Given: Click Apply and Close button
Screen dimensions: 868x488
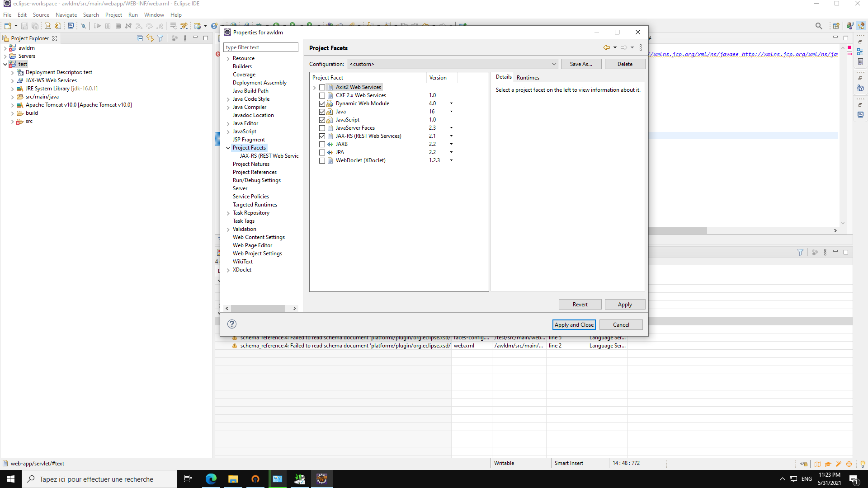Looking at the screenshot, I should (x=574, y=325).
